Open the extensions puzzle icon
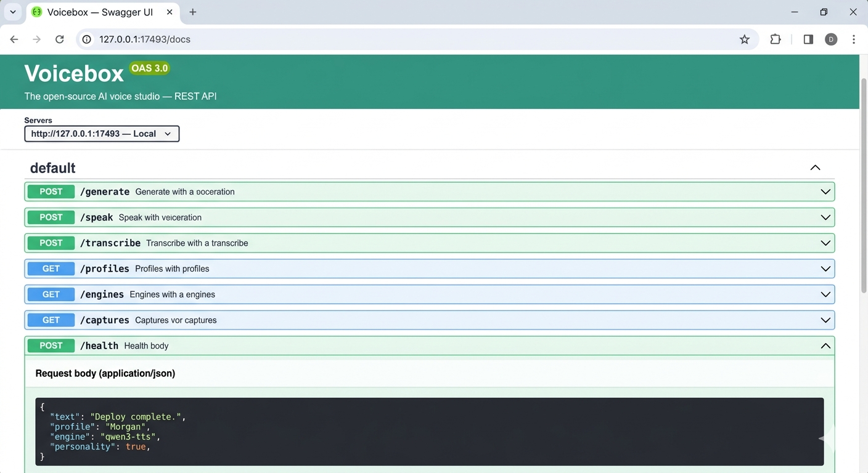Viewport: 868px width, 473px height. click(776, 39)
